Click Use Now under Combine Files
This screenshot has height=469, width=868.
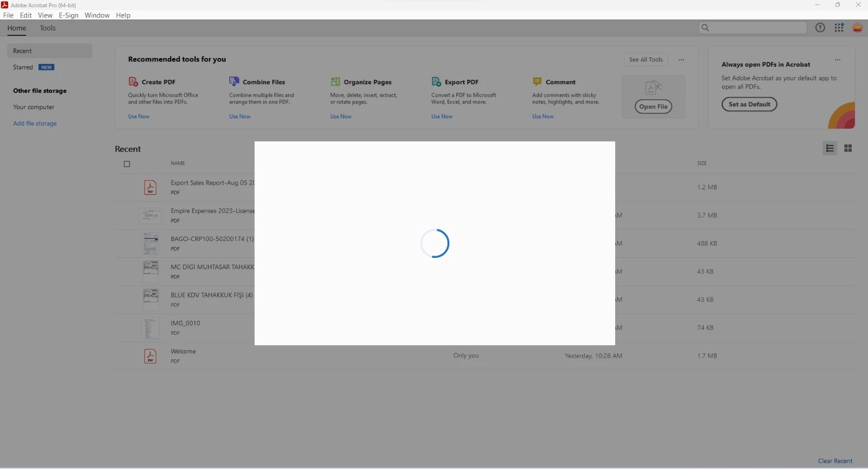(x=240, y=116)
